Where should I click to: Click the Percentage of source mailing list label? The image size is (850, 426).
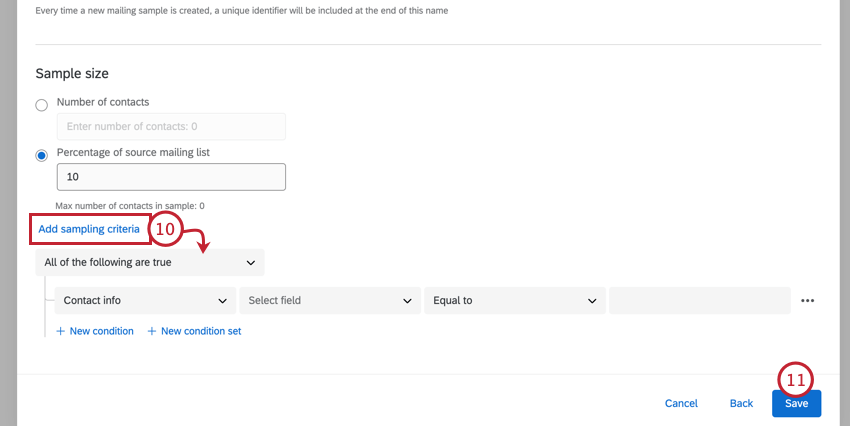point(133,152)
